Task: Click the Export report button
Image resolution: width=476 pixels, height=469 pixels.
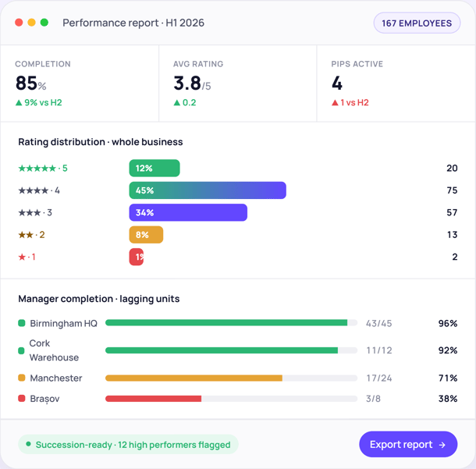Action: 408,444
